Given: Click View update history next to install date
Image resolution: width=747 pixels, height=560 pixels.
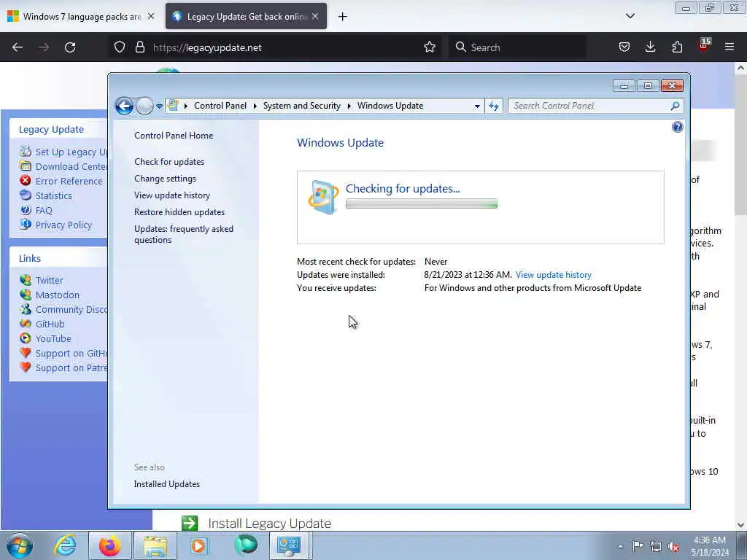Looking at the screenshot, I should click(553, 275).
